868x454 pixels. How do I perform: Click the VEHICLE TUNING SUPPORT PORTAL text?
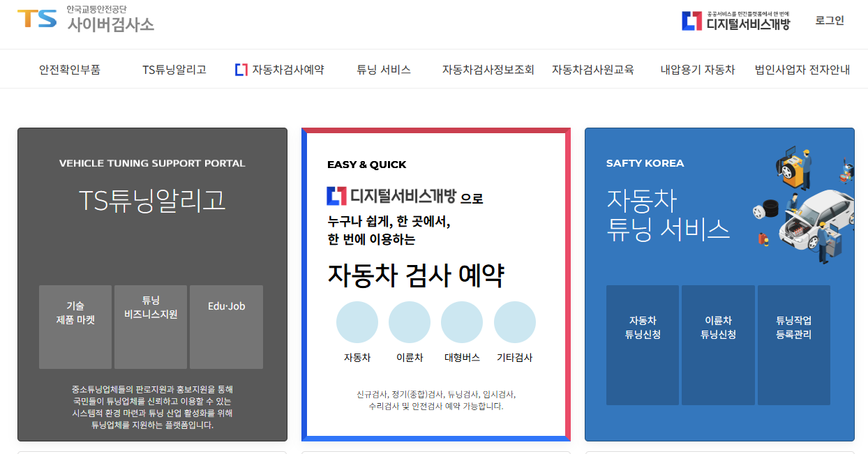pyautogui.click(x=152, y=163)
